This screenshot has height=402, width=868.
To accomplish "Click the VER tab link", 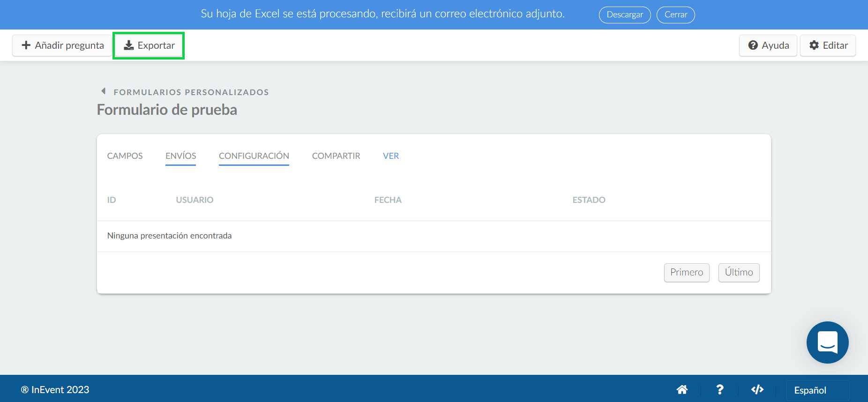I will click(391, 156).
